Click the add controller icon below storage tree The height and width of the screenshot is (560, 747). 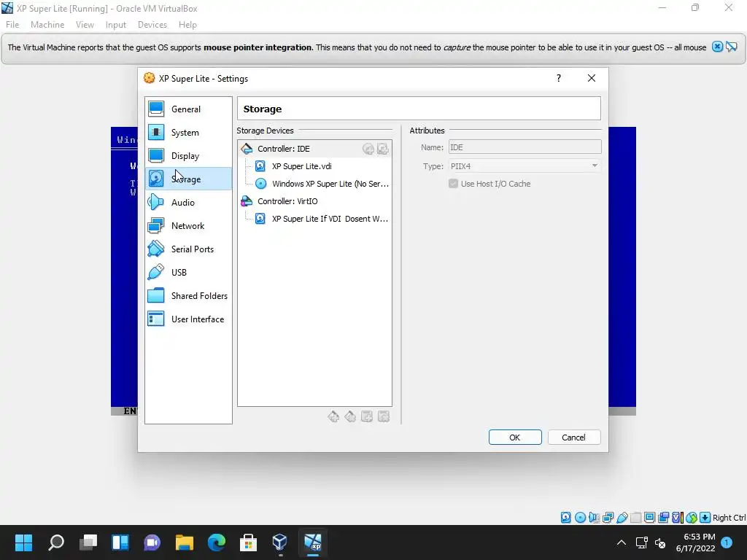pyautogui.click(x=333, y=416)
